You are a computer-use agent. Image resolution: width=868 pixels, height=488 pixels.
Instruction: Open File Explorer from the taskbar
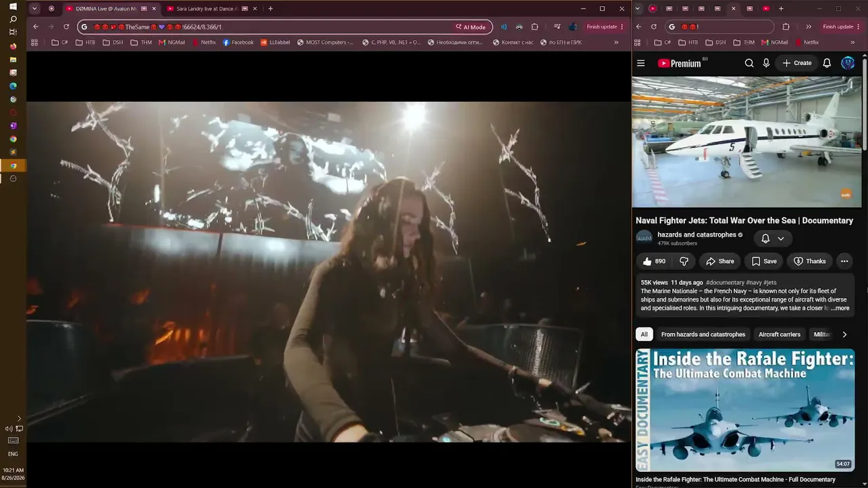(13, 60)
